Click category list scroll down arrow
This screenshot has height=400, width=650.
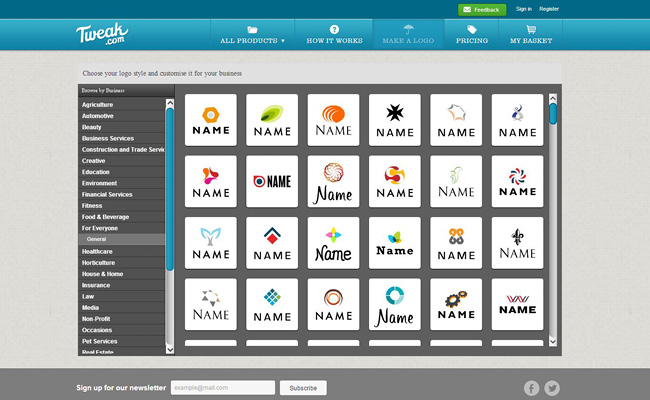tap(170, 350)
